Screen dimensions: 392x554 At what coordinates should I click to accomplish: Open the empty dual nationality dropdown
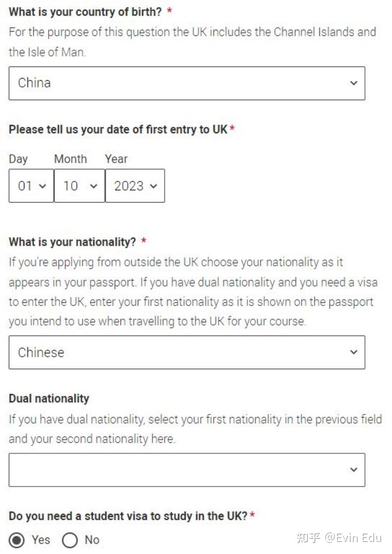(186, 470)
